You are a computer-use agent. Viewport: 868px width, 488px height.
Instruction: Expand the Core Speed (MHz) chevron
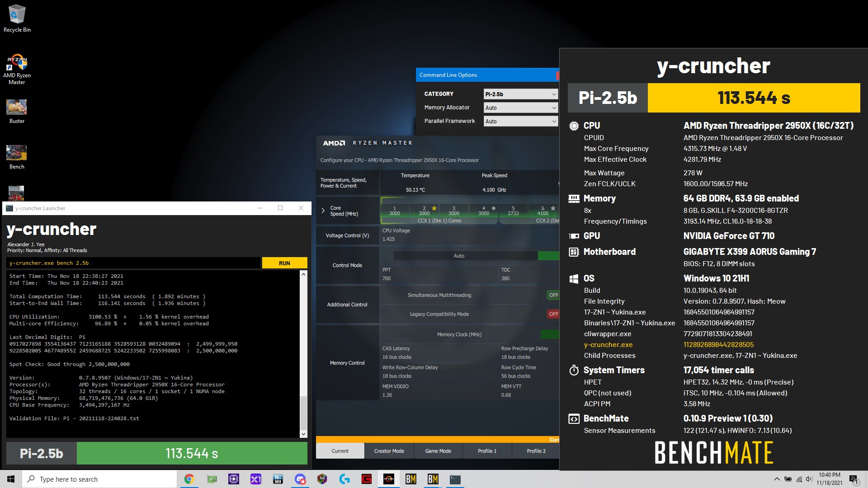coord(323,211)
